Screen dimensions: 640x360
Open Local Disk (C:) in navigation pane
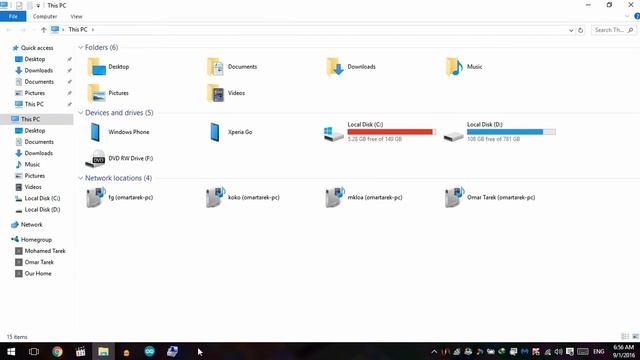38,198
